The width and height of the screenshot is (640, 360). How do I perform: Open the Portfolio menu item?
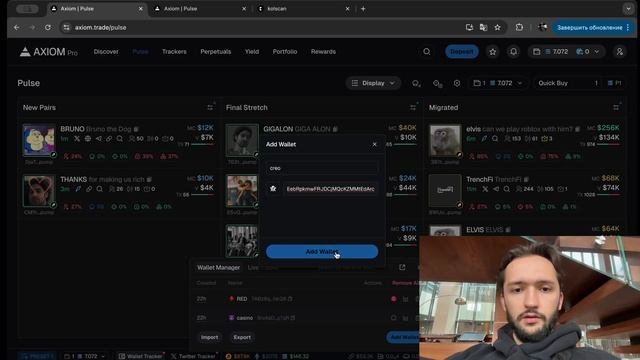pos(285,52)
